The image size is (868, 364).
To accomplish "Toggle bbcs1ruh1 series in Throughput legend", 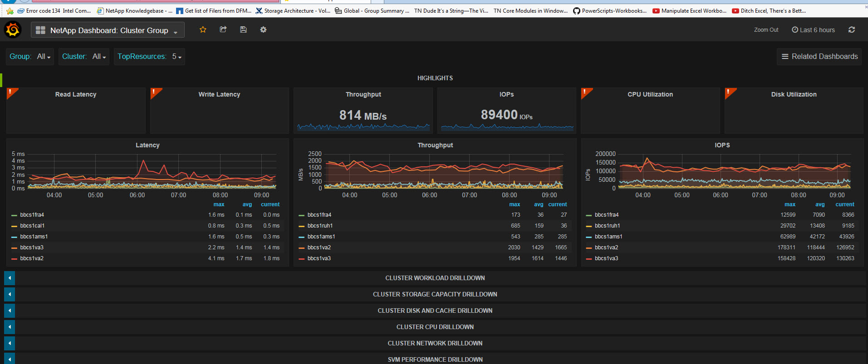I will point(320,226).
